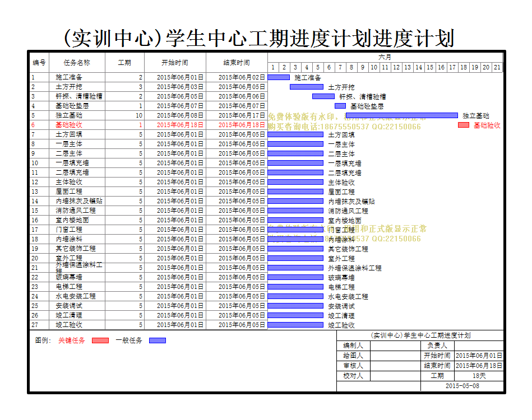Screen dimensions: 532x420
Task: Select day 18 in the 六月 timeline header
Action: point(464,67)
